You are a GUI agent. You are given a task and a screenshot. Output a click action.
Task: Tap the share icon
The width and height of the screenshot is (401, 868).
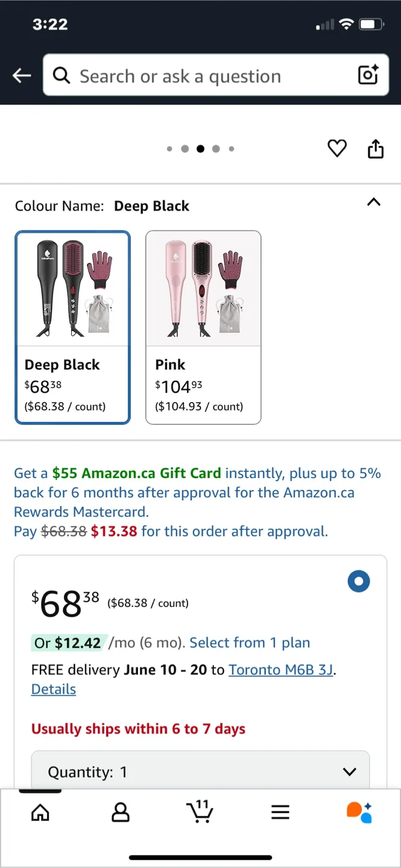coord(376,148)
